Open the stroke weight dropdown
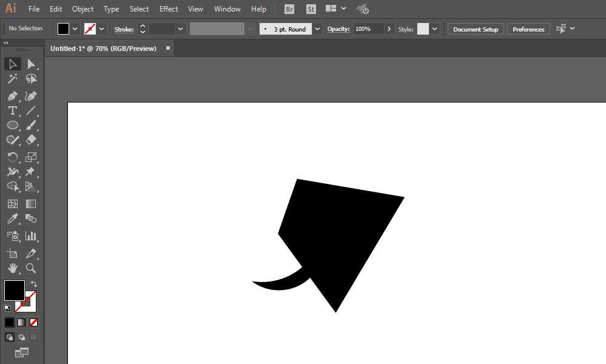Viewport: 606px width, 364px height. [181, 29]
